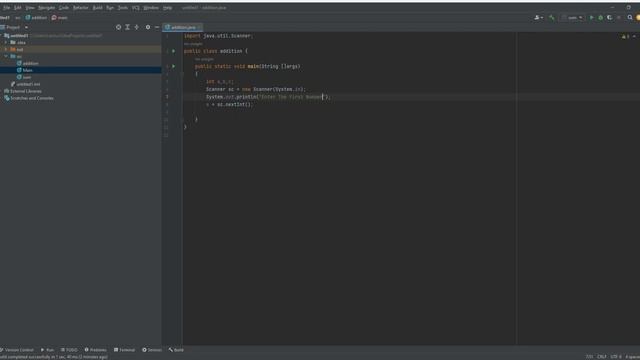
Task: Click addition in the navigation breadcrumb
Action: 36,18
